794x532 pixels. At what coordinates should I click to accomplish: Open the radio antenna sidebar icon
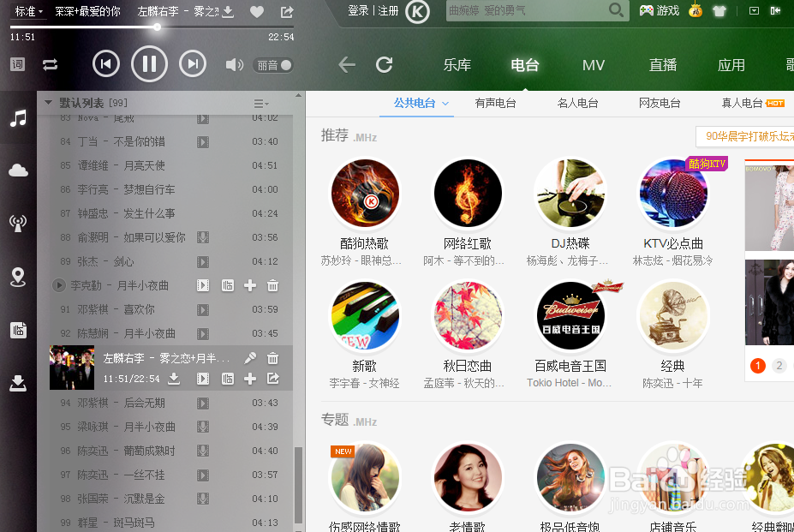click(x=18, y=224)
